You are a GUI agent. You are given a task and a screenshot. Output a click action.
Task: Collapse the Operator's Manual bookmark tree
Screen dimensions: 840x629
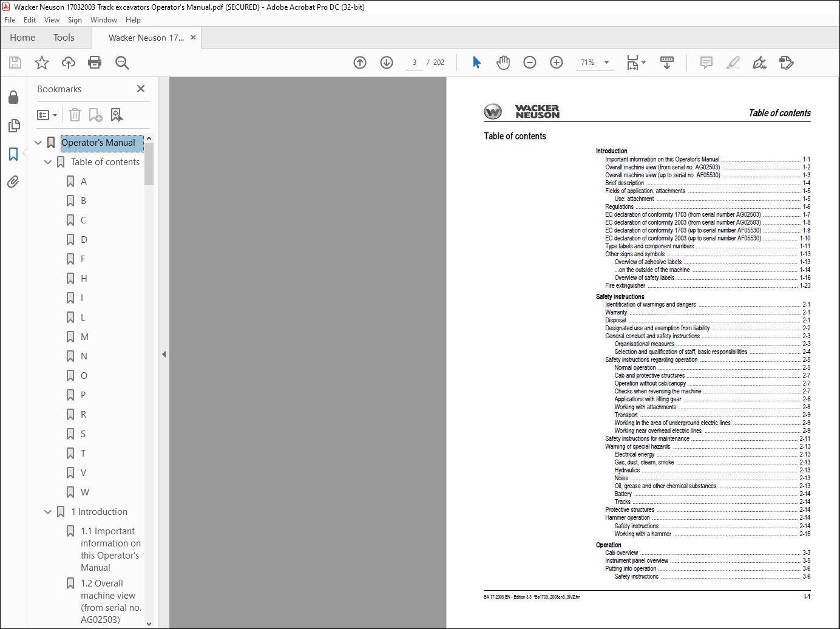(38, 143)
